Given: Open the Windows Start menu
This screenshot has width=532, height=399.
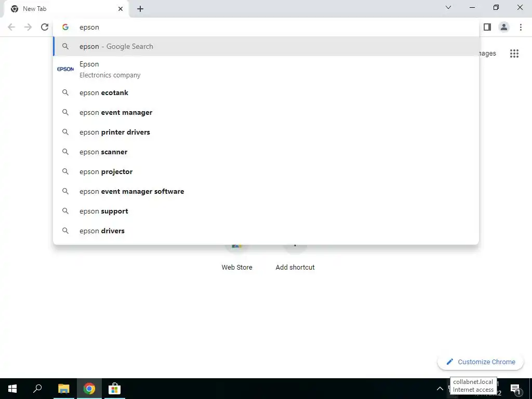Looking at the screenshot, I should tap(12, 389).
